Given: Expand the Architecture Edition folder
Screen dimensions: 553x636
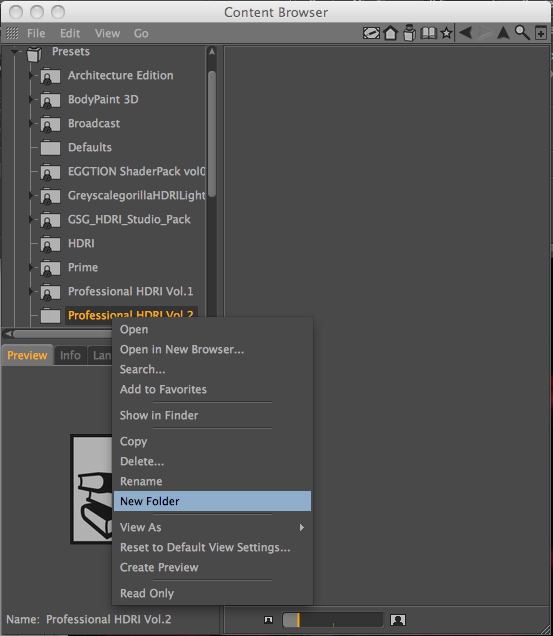Looking at the screenshot, I should click(x=31, y=75).
